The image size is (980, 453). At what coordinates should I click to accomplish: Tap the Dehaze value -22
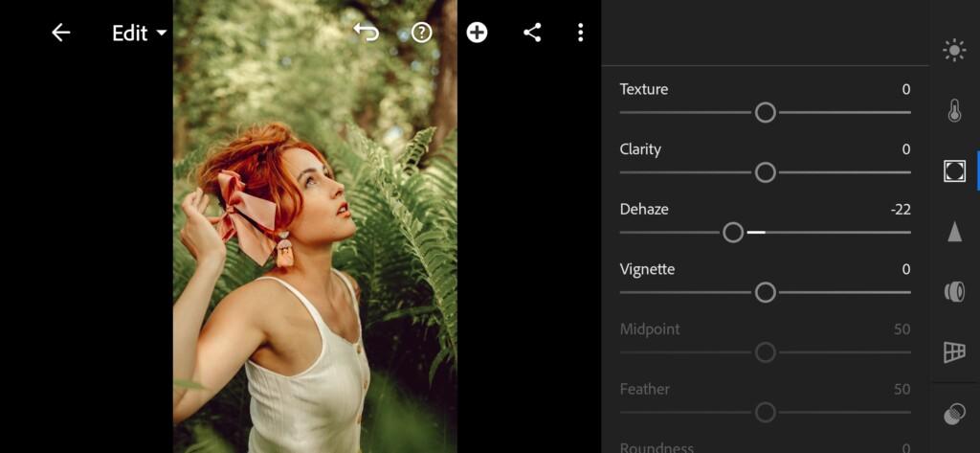tap(901, 210)
